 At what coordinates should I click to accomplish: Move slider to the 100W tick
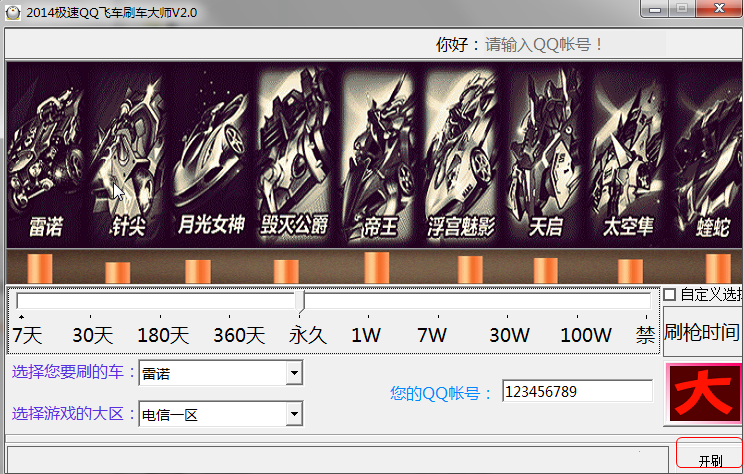point(577,316)
